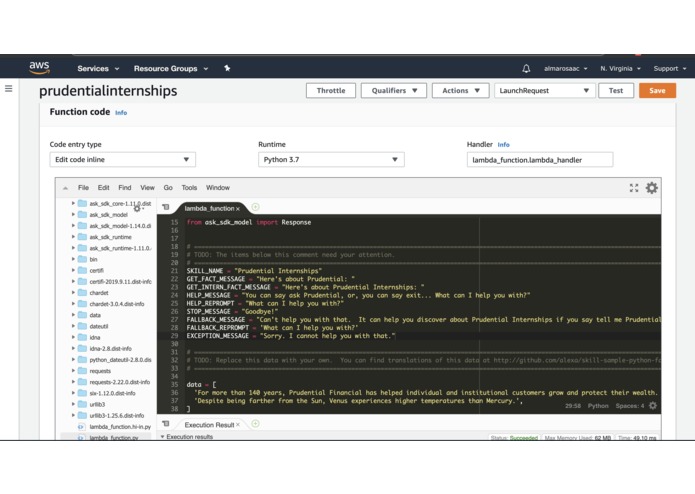
Task: Open the Window menu
Action: (218, 188)
